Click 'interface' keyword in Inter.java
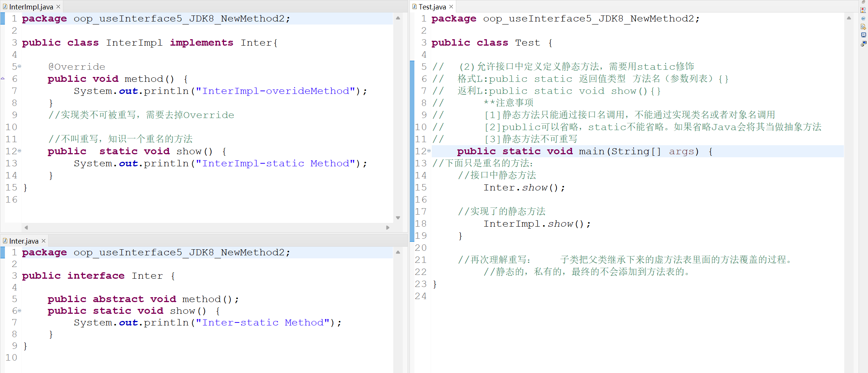Image resolution: width=868 pixels, height=373 pixels. 96,276
